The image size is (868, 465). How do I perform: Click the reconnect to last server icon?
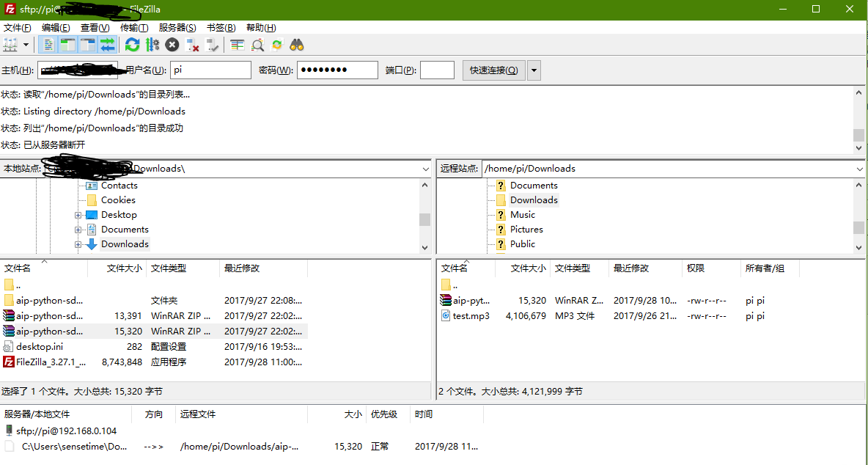(x=212, y=45)
